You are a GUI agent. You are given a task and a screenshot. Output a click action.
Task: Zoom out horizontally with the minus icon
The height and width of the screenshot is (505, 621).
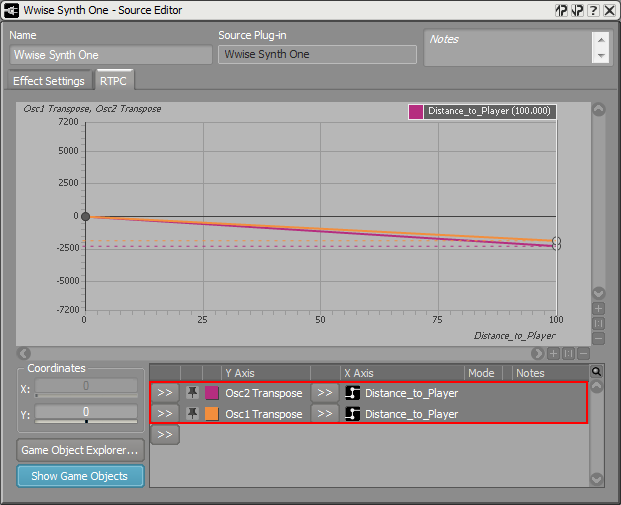pos(583,353)
